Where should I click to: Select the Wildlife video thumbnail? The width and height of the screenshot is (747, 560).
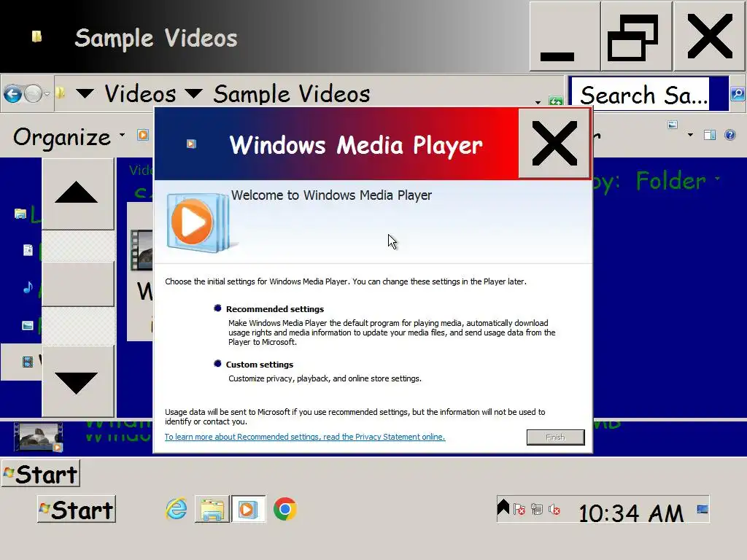click(x=142, y=250)
